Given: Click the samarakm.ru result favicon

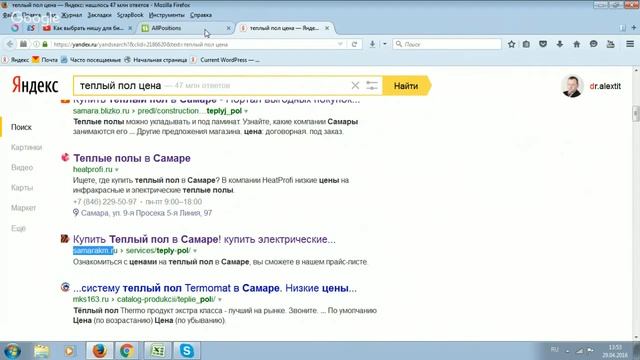Looking at the screenshot, I should (65, 238).
